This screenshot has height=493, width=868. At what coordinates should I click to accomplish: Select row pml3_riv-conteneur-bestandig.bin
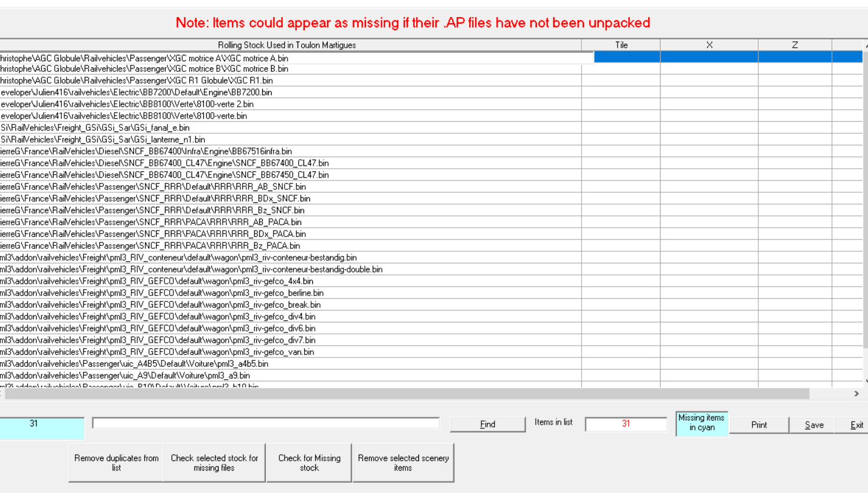(291, 258)
